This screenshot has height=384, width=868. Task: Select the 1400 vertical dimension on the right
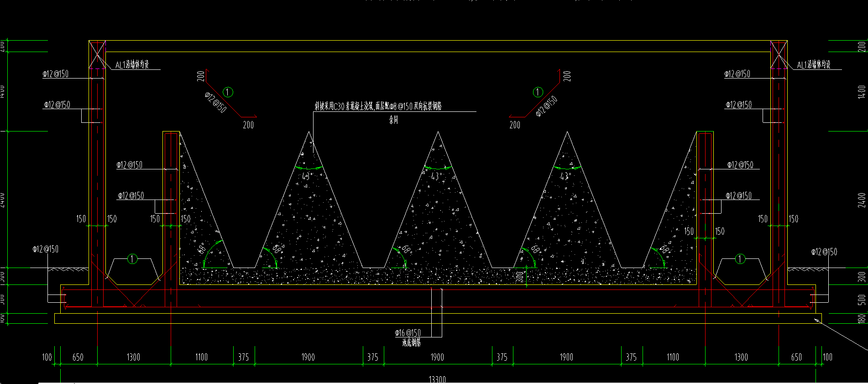coord(862,92)
